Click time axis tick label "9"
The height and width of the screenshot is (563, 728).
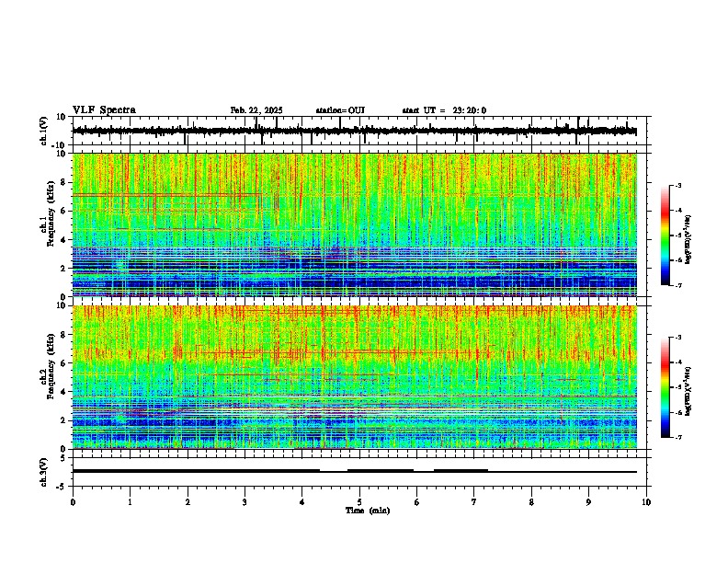click(x=588, y=502)
